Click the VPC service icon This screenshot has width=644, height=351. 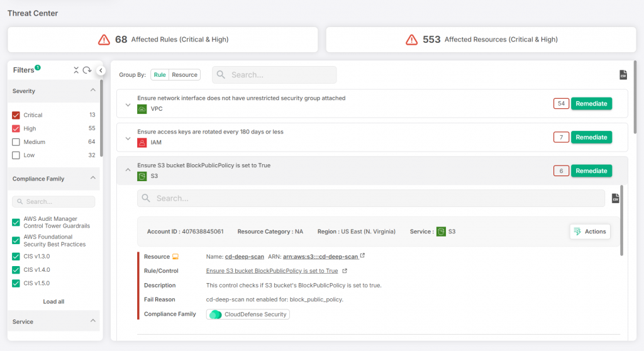point(142,109)
